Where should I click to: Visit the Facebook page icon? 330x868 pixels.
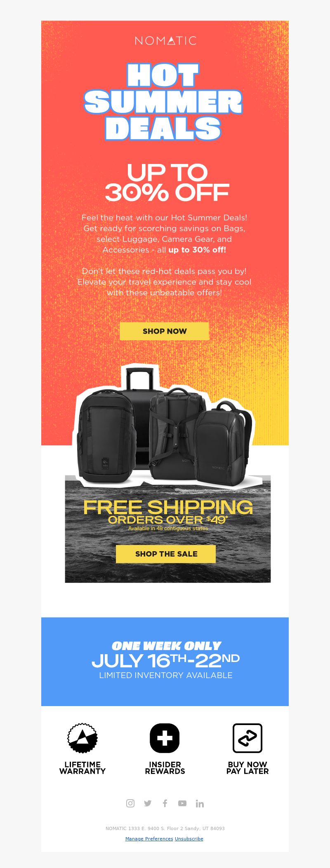pos(165,803)
